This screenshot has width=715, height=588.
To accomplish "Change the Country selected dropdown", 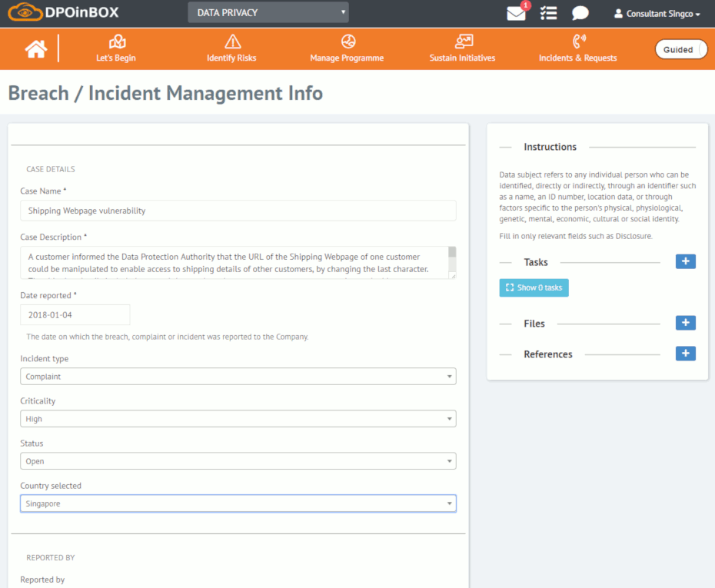I will (238, 503).
